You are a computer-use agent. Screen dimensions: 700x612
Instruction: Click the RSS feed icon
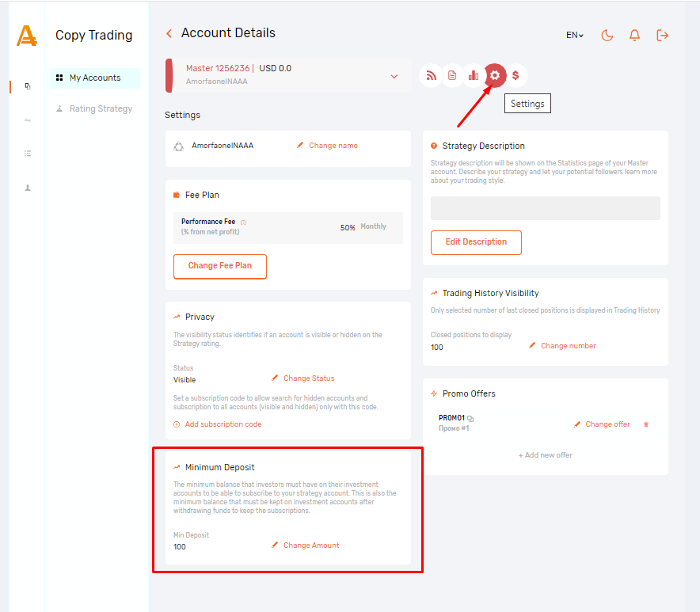431,75
